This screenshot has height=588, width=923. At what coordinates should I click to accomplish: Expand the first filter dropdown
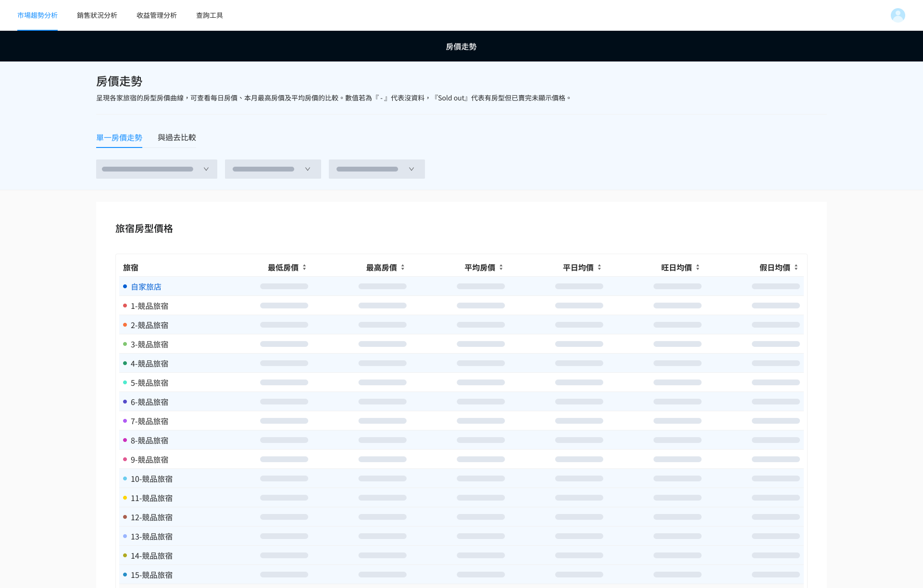[157, 169]
